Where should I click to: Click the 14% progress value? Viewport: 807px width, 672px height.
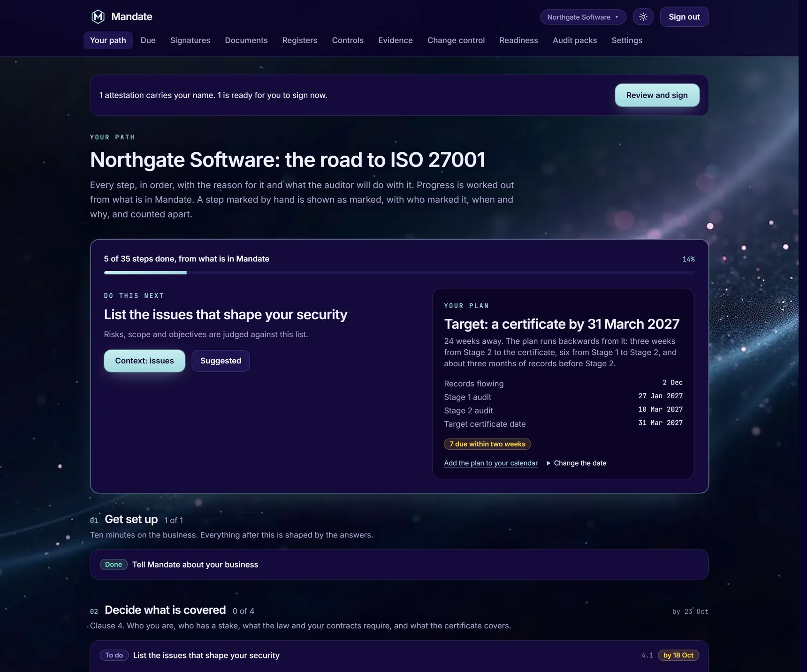(x=688, y=259)
